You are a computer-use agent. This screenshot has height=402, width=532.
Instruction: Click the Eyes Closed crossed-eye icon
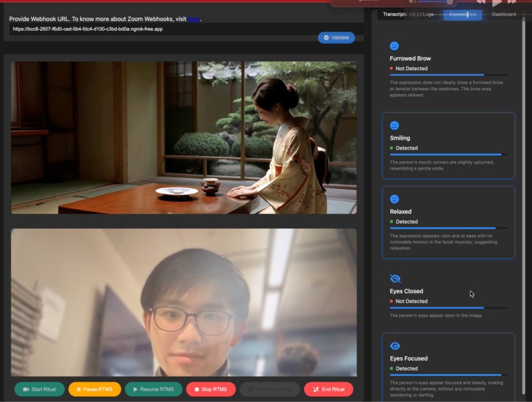click(x=395, y=279)
